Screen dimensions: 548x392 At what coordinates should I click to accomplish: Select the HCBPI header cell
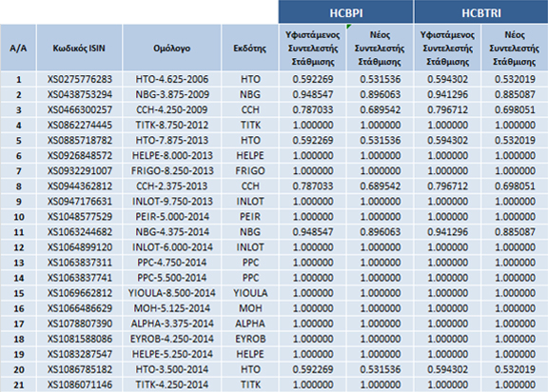coord(346,11)
